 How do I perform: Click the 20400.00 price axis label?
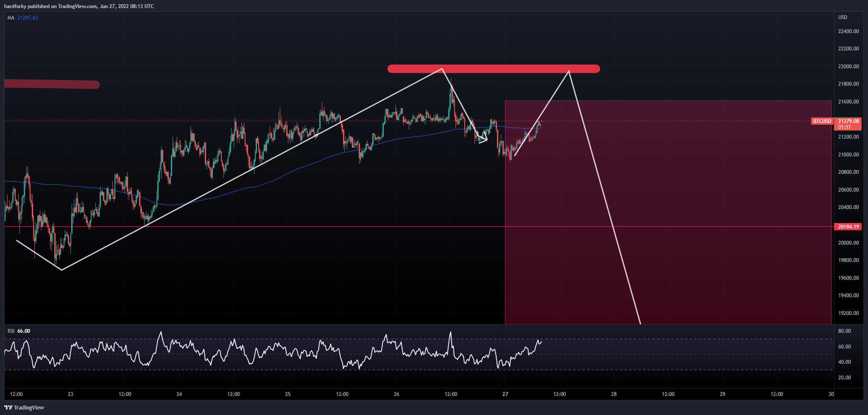(x=848, y=207)
